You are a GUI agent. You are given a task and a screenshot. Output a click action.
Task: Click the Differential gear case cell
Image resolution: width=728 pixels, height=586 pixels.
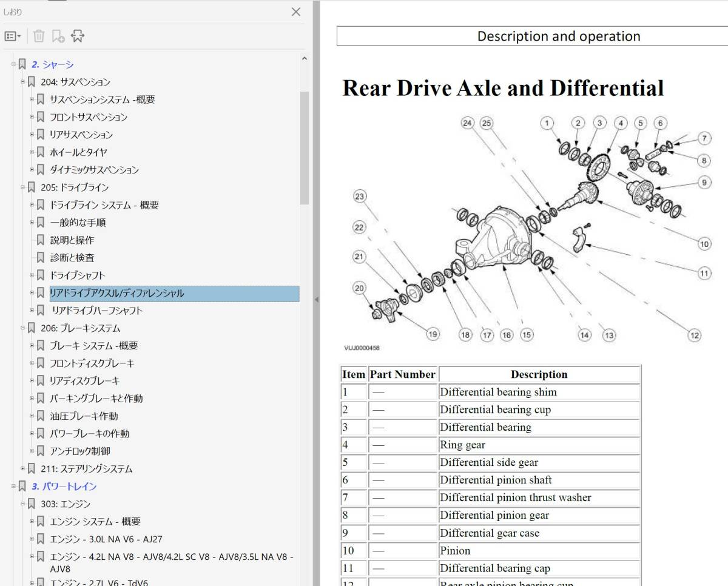point(539,533)
